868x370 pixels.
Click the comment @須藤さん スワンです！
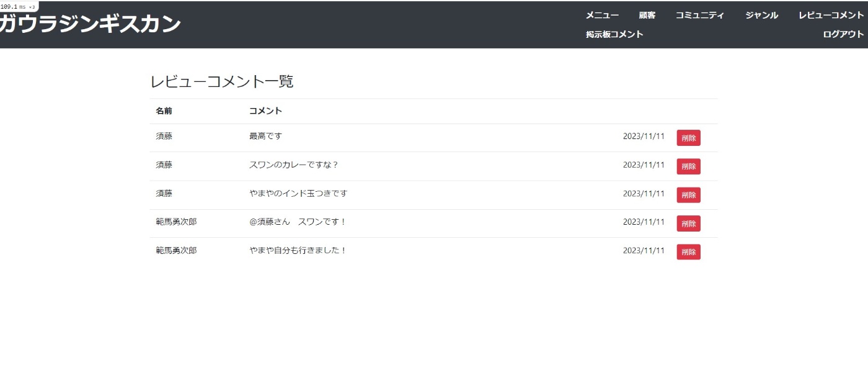coord(298,222)
